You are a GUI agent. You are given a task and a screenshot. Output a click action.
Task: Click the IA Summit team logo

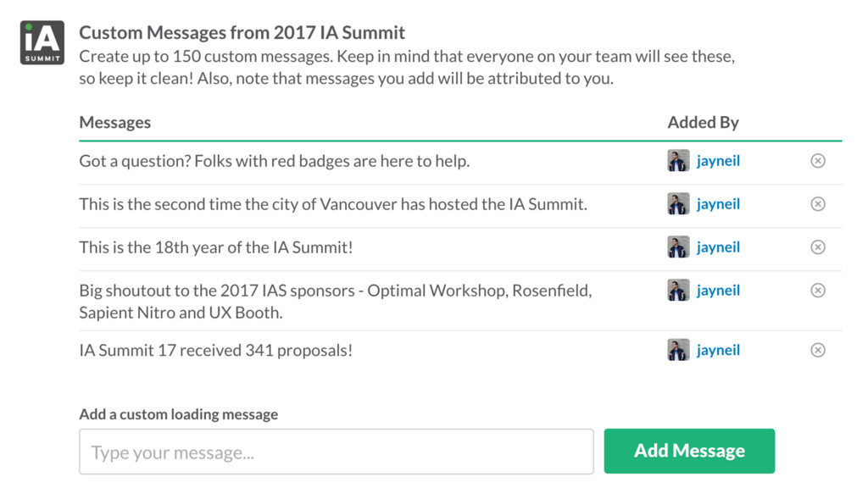pyautogui.click(x=42, y=42)
